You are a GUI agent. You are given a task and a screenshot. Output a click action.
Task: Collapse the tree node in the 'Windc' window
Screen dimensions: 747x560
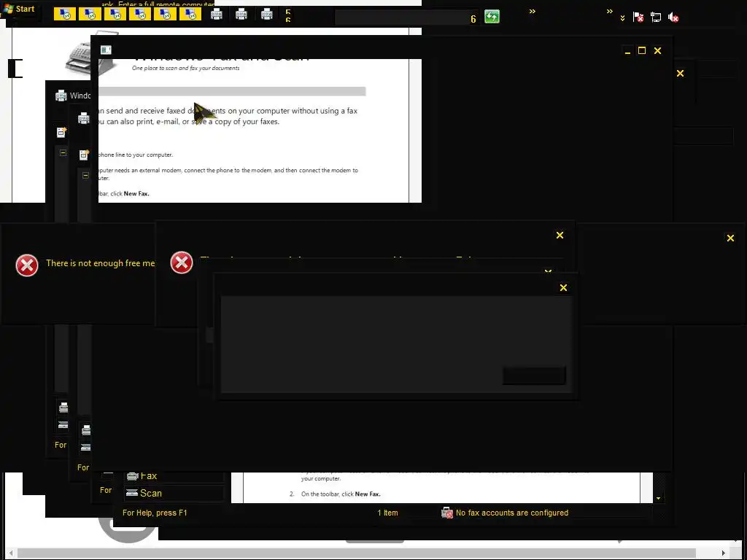63,152
